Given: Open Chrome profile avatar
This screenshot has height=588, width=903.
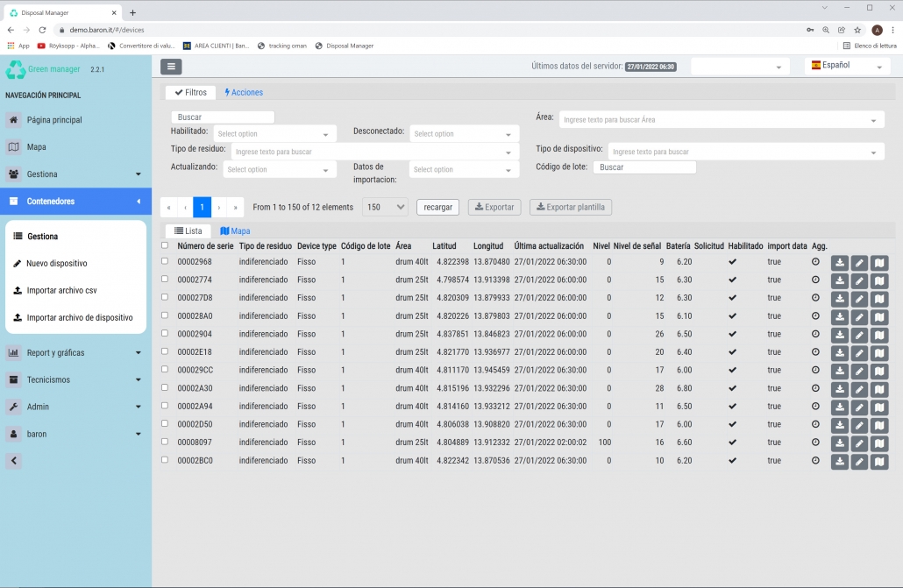Looking at the screenshot, I should [x=877, y=30].
